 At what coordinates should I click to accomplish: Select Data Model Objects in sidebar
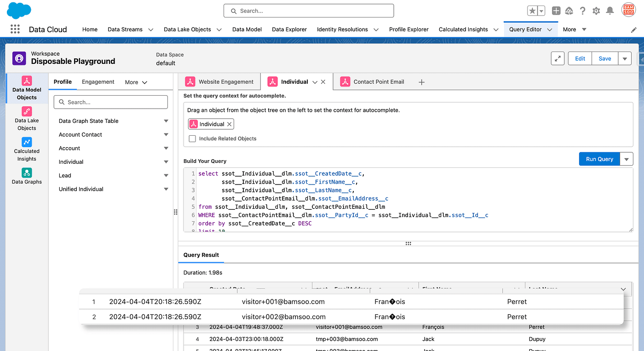27,88
